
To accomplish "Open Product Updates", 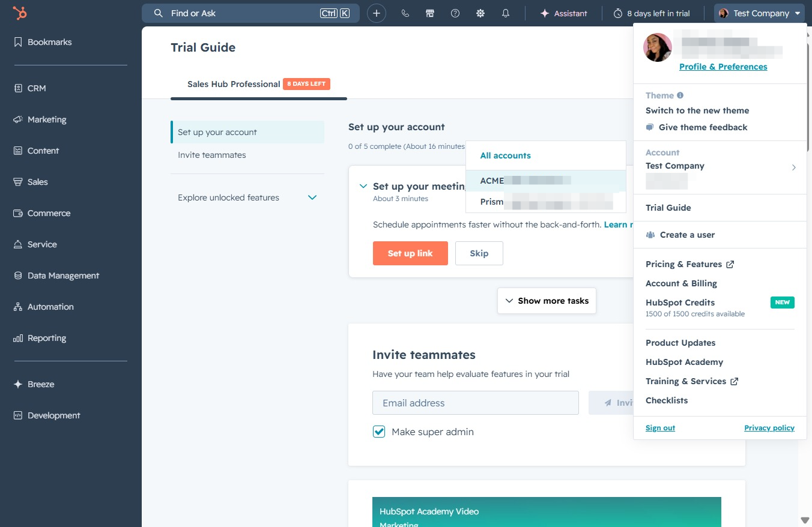I will 680,343.
